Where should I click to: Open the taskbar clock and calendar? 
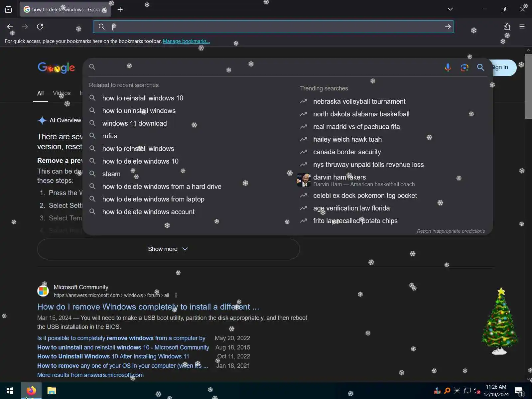pos(496,391)
